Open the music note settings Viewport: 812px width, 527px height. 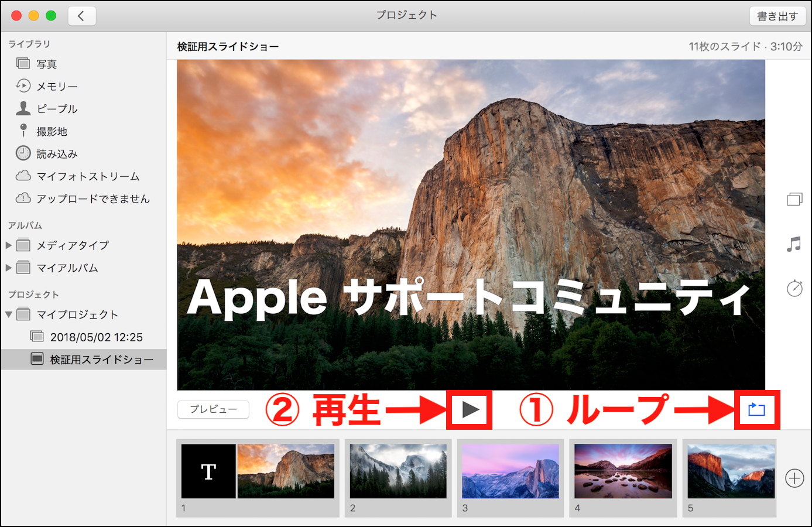pos(794,244)
